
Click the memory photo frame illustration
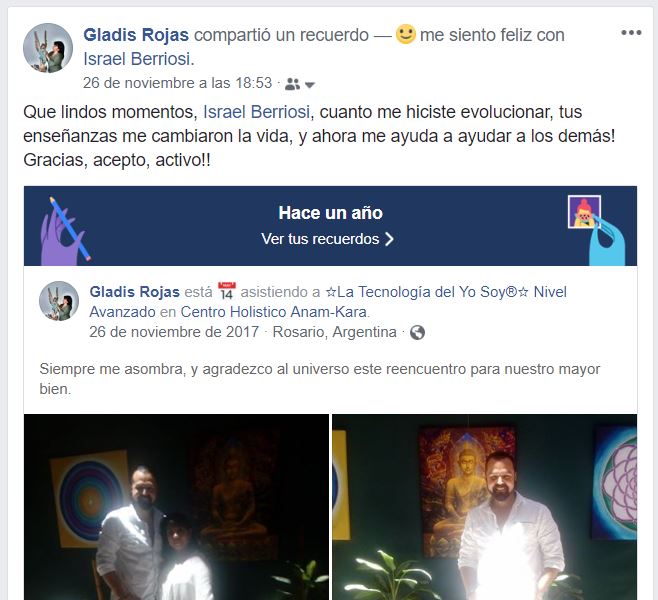coord(584,212)
